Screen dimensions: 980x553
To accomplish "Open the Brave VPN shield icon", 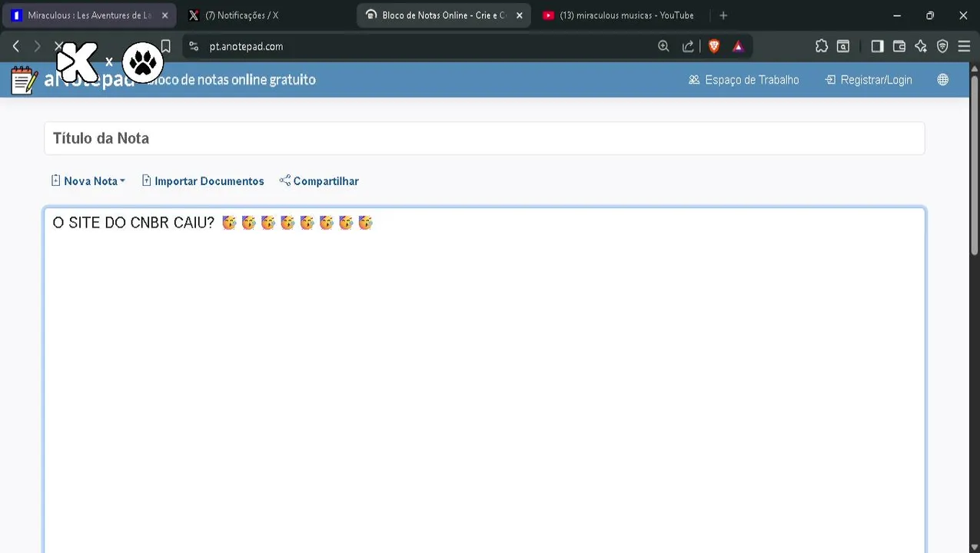I will [x=942, y=47].
